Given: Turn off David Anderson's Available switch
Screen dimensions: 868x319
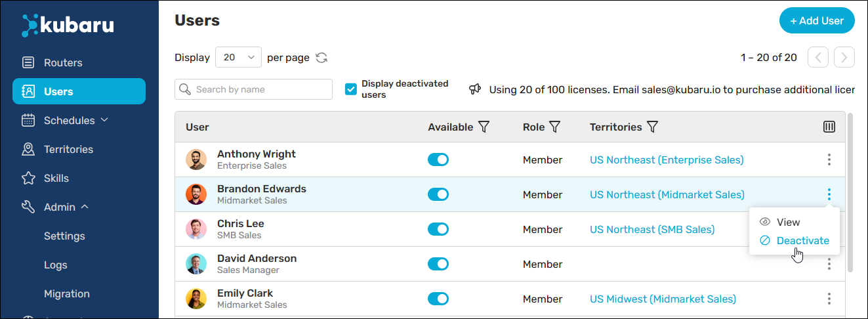Looking at the screenshot, I should pyautogui.click(x=438, y=264).
